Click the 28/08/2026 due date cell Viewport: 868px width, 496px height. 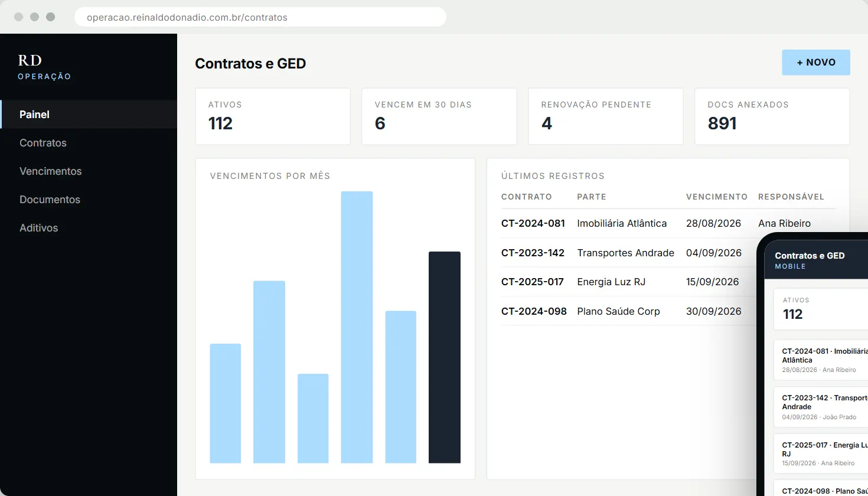click(x=713, y=223)
